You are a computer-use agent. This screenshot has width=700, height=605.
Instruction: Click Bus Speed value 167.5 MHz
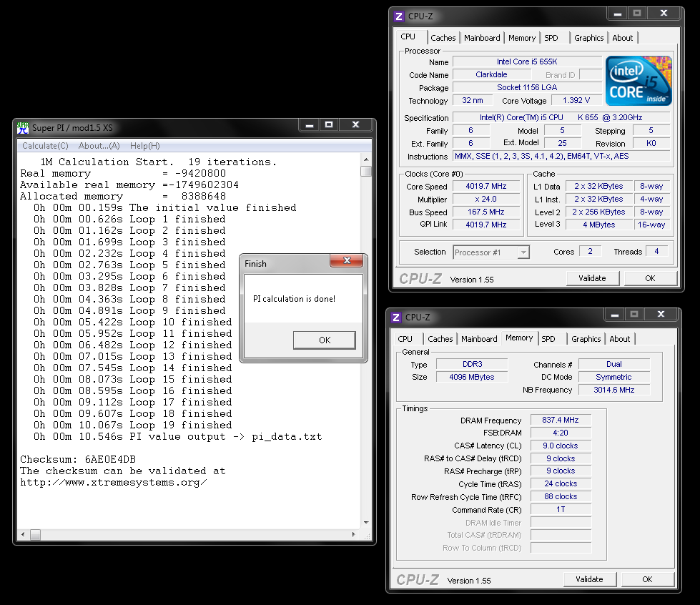[x=486, y=212]
